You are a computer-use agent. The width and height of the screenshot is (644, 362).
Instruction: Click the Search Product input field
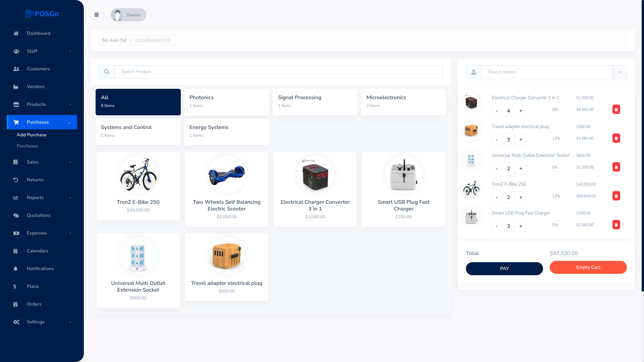tap(279, 72)
